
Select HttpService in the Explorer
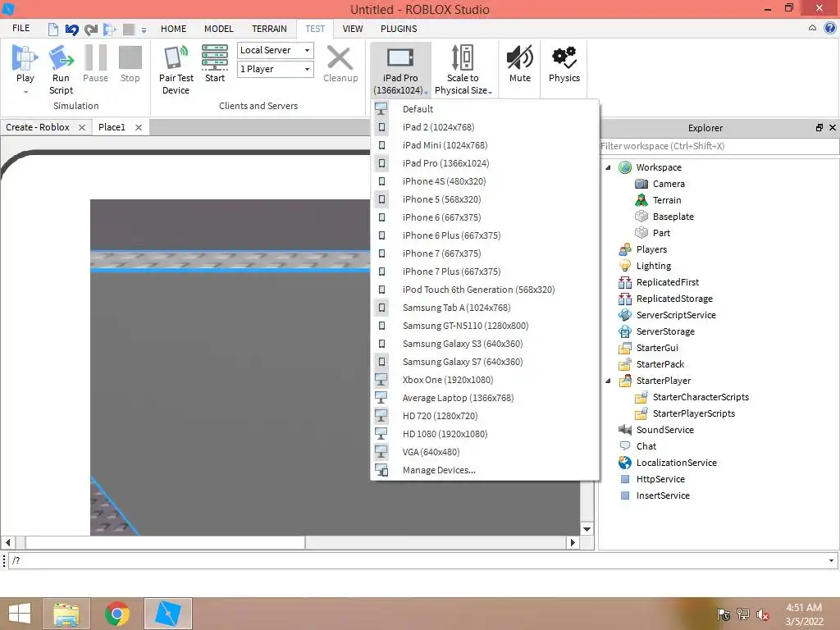pos(660,479)
